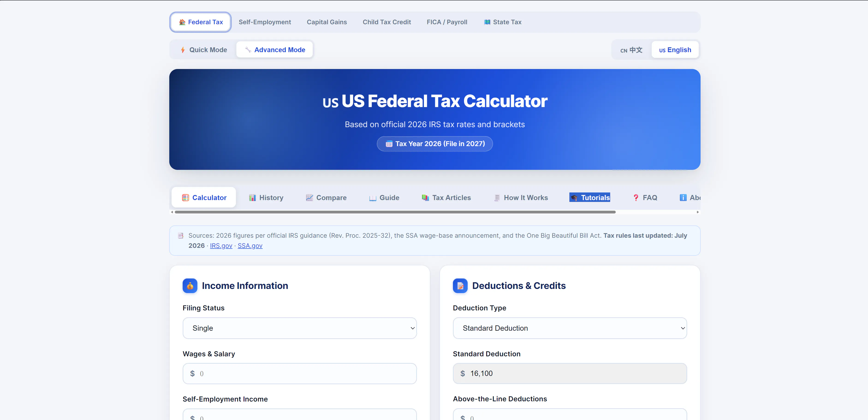Click the Standard Deduction amount field
868x420 pixels.
[570, 373]
